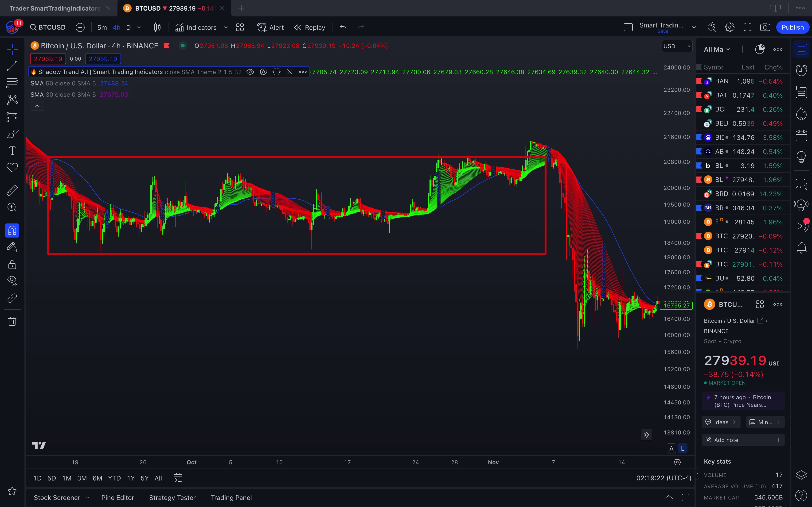Switch to the Strategy Tester tab
This screenshot has width=812, height=507.
tap(172, 498)
